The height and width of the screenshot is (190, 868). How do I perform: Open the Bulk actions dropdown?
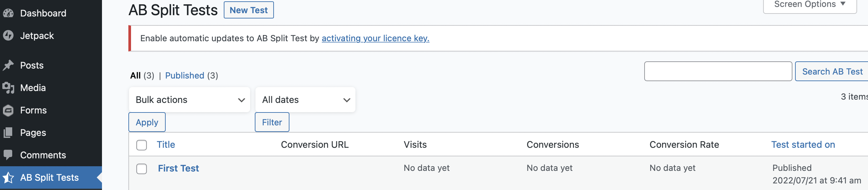189,100
